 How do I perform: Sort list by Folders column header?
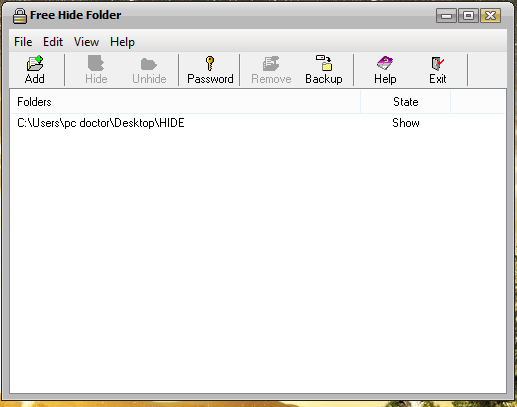[x=185, y=102]
